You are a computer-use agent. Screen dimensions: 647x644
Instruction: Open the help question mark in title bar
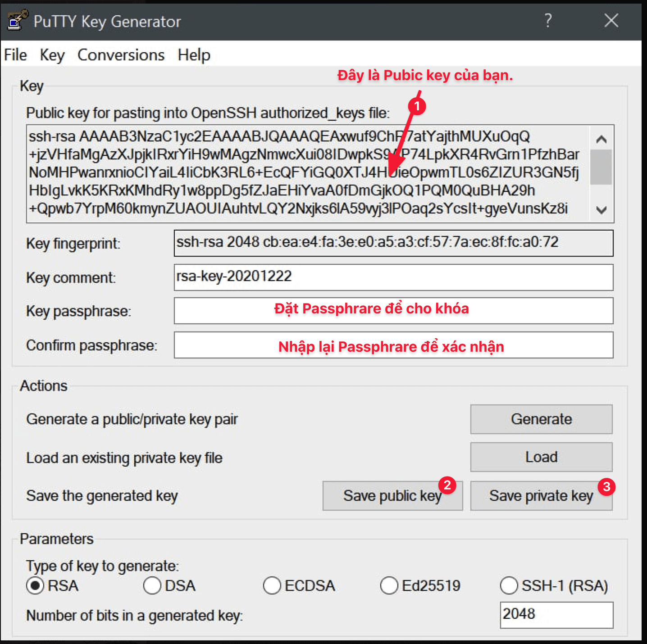pyautogui.click(x=548, y=20)
